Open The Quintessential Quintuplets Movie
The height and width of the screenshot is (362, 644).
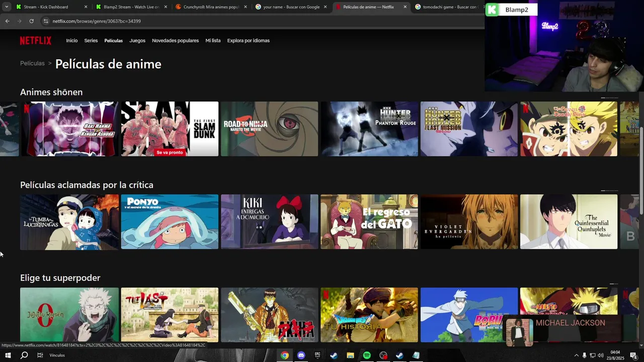[x=569, y=222]
